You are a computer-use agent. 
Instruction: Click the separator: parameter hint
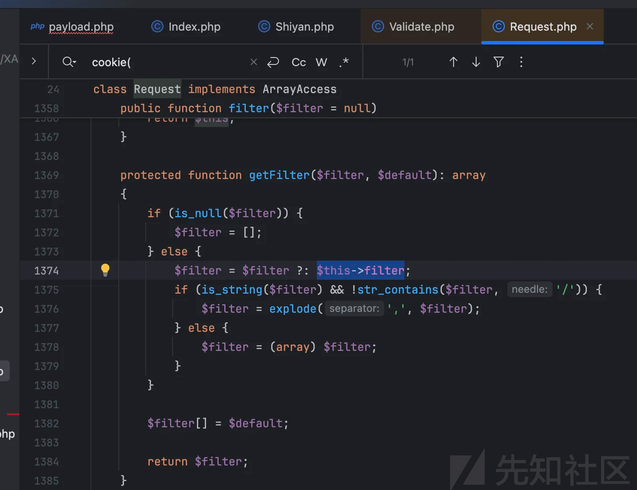pos(354,308)
